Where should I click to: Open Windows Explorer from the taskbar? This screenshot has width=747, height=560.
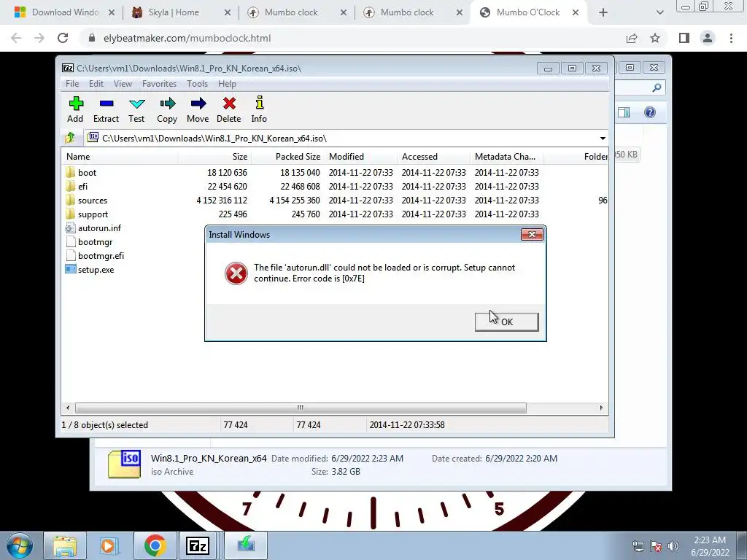pos(65,545)
